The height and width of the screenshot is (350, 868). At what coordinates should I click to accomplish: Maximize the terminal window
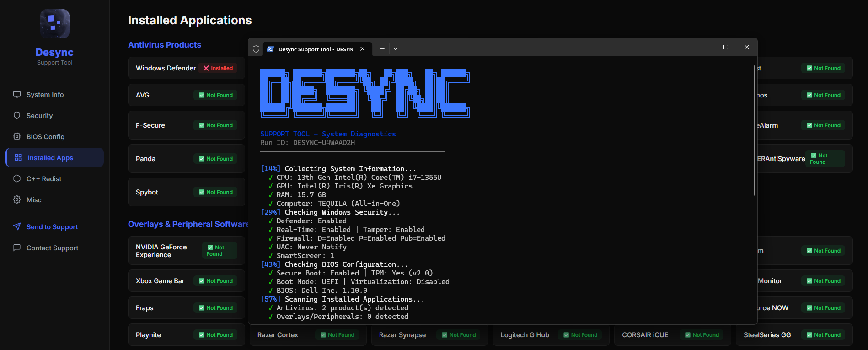(726, 47)
